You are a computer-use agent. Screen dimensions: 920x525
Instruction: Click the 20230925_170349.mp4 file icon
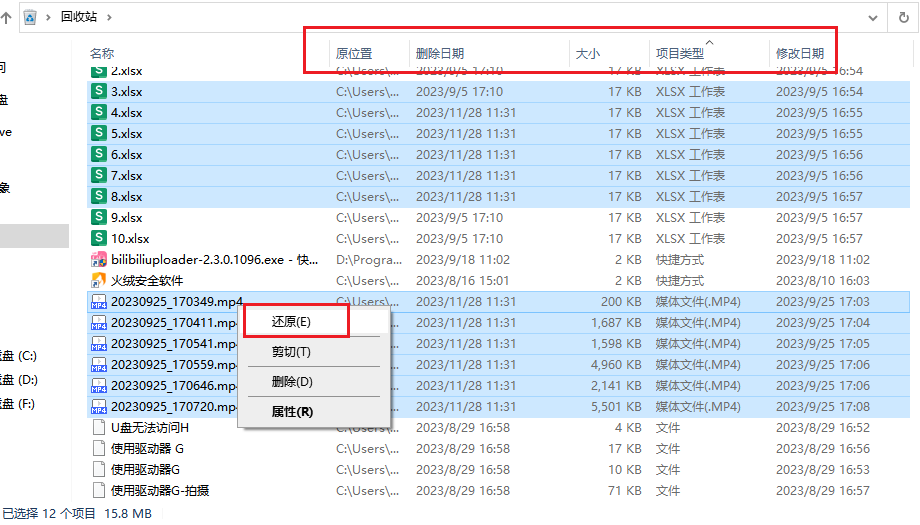[99, 302]
